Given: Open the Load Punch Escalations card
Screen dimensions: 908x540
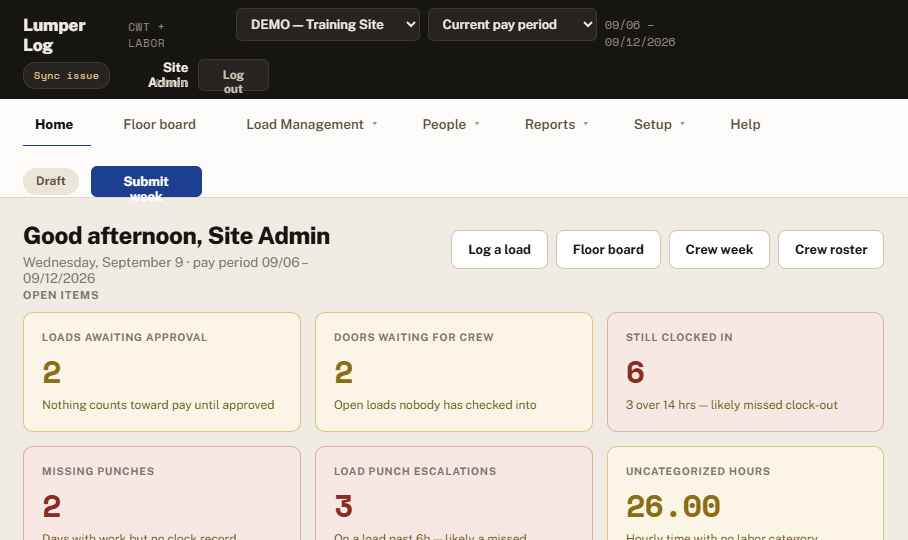Looking at the screenshot, I should click(454, 493).
